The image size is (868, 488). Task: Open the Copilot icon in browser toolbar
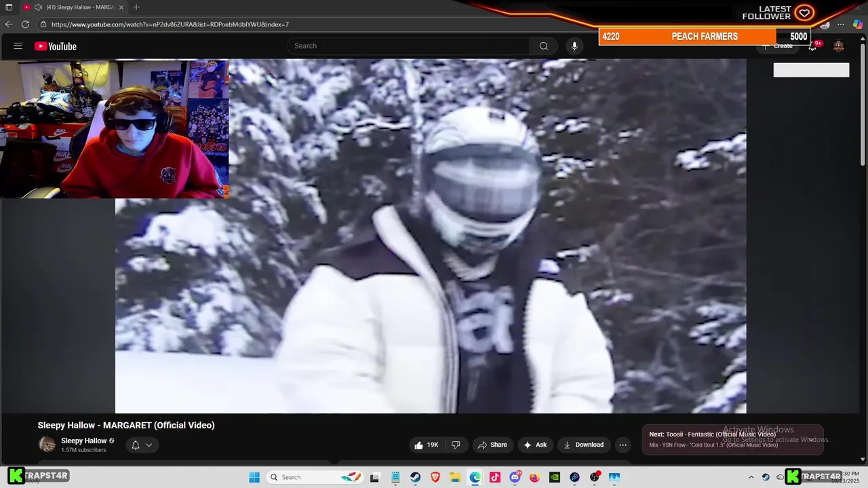[858, 24]
